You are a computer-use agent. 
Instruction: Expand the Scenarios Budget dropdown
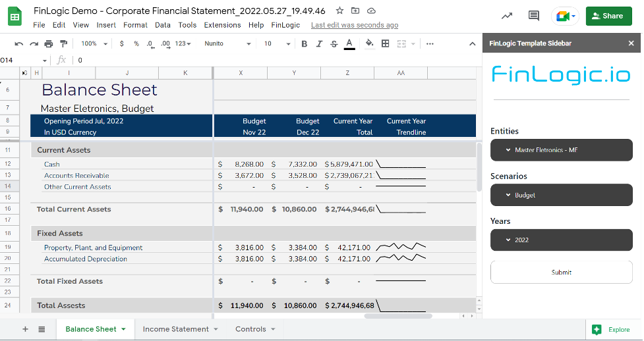(x=562, y=195)
